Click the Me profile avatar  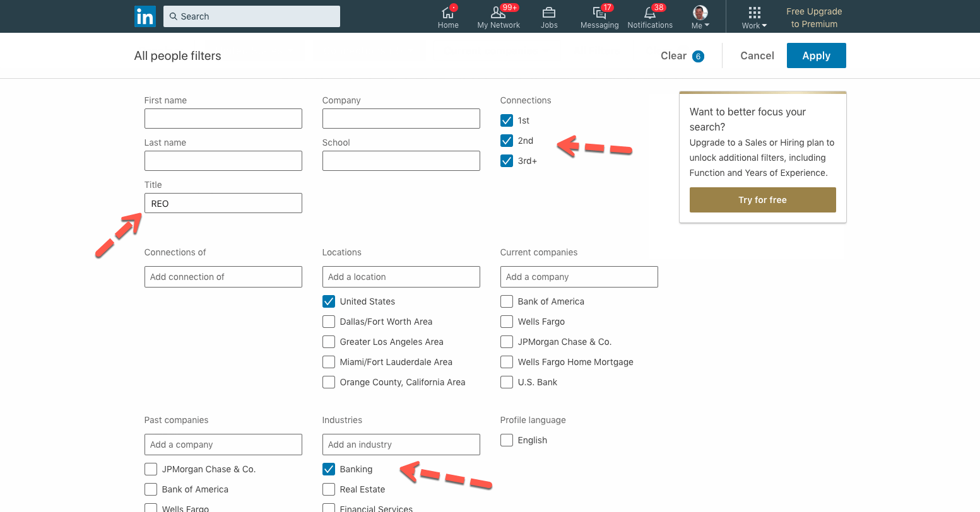click(700, 13)
